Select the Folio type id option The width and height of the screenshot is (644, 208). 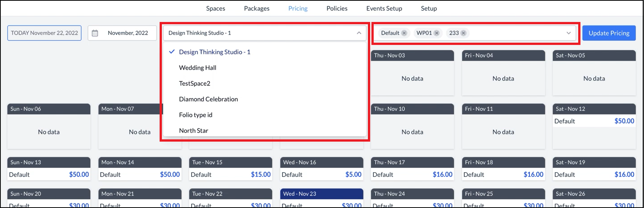click(x=195, y=115)
